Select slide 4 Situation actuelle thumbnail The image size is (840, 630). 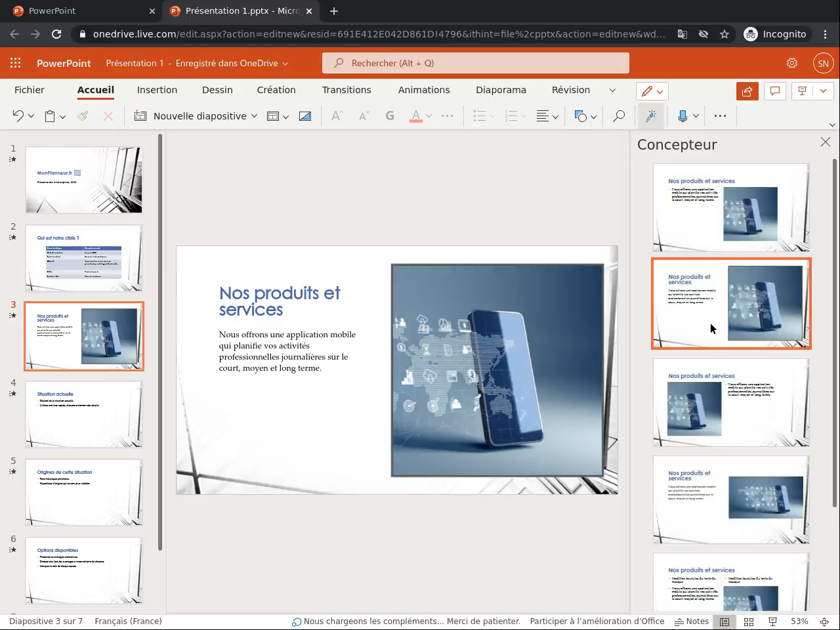(83, 415)
